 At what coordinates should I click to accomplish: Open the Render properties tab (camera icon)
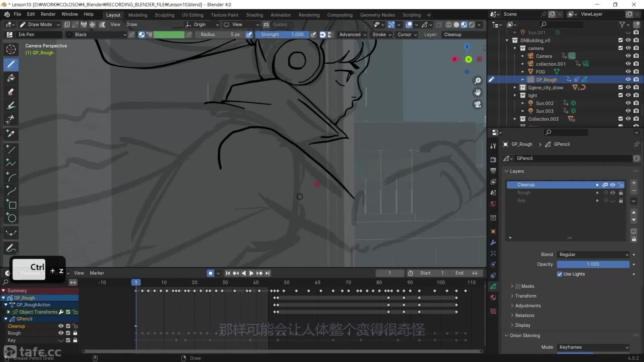pyautogui.click(x=493, y=160)
